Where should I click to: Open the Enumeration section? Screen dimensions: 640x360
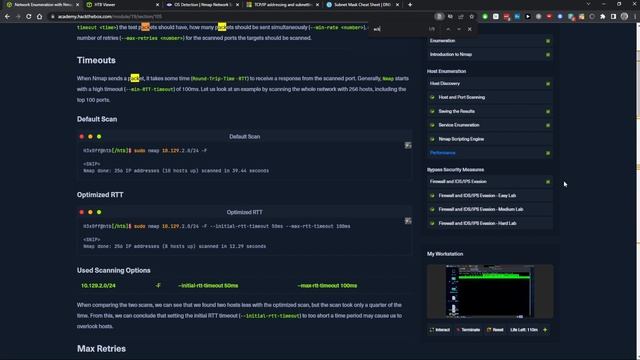coord(490,41)
